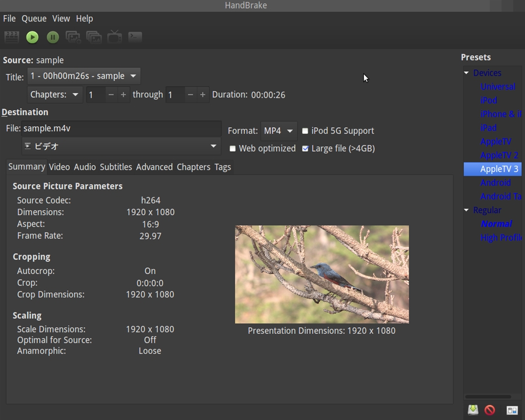Open the Queue menu

point(34,18)
